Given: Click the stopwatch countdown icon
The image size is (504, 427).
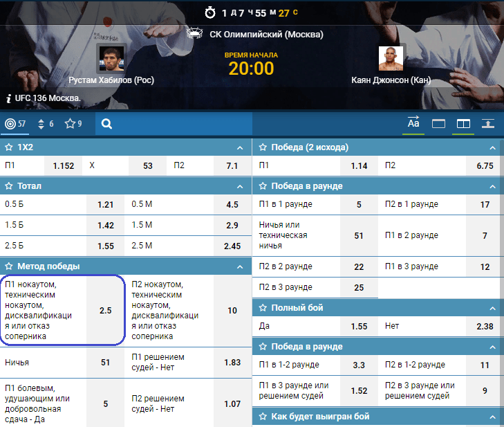Looking at the screenshot, I should point(210,13).
